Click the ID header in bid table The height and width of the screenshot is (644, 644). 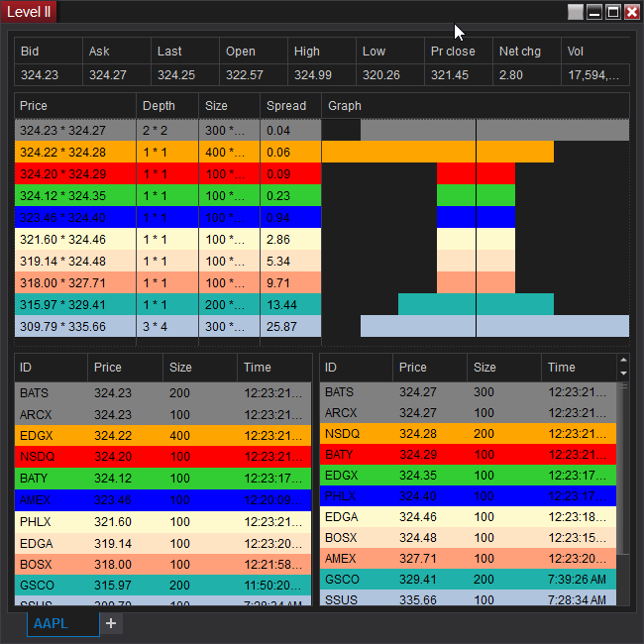click(51, 368)
